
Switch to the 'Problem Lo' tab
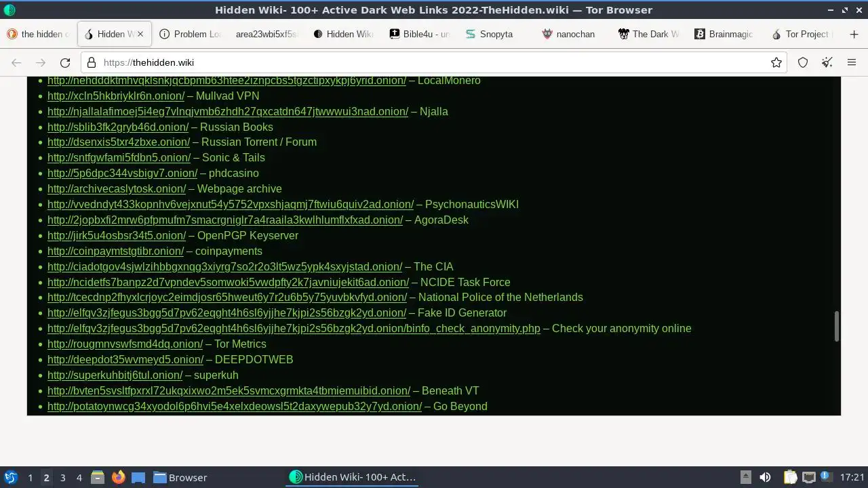coord(191,34)
